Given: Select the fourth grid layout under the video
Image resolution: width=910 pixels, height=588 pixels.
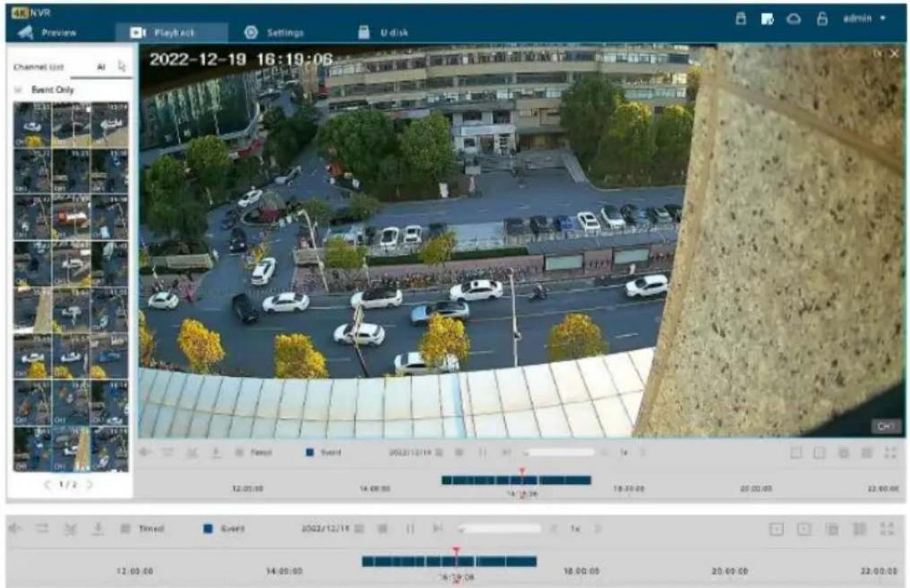Looking at the screenshot, I should pos(867,453).
